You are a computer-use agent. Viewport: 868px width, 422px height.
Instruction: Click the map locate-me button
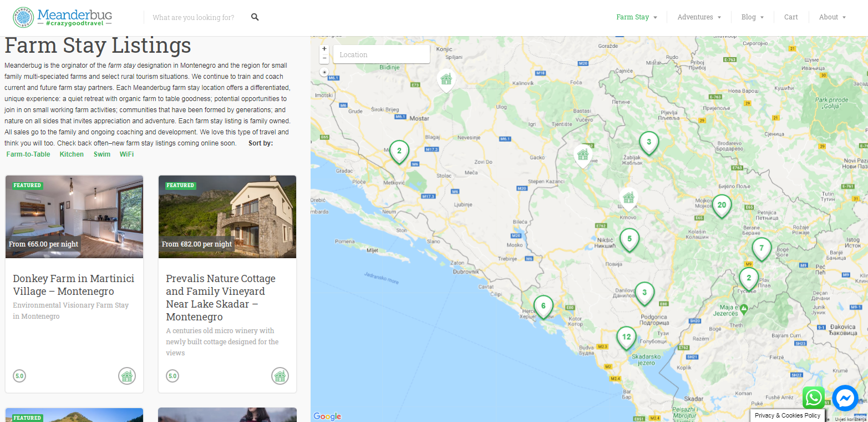(x=324, y=72)
